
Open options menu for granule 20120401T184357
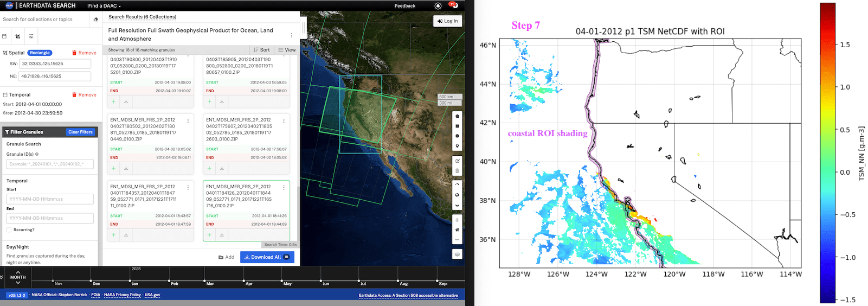[x=188, y=188]
